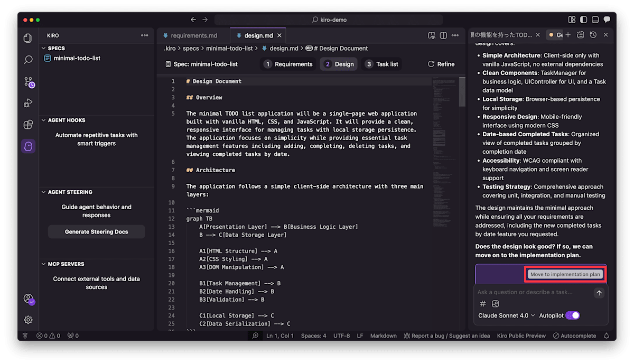
Task: Select the Design spec step
Action: click(339, 64)
